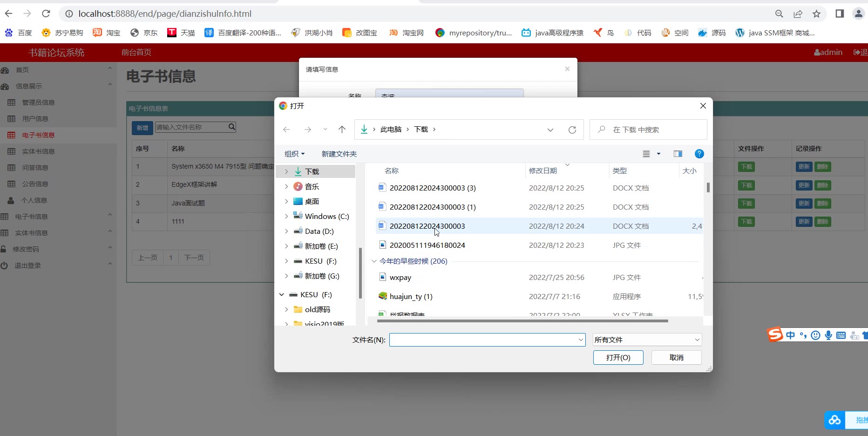Open the Sogou soft keyboard icon
868x436 pixels.
coord(841,335)
